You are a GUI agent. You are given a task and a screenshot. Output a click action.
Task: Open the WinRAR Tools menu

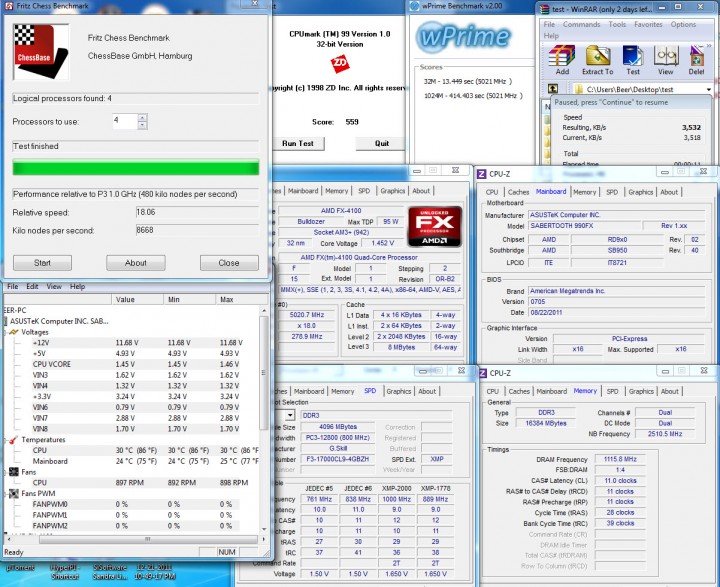pyautogui.click(x=617, y=24)
